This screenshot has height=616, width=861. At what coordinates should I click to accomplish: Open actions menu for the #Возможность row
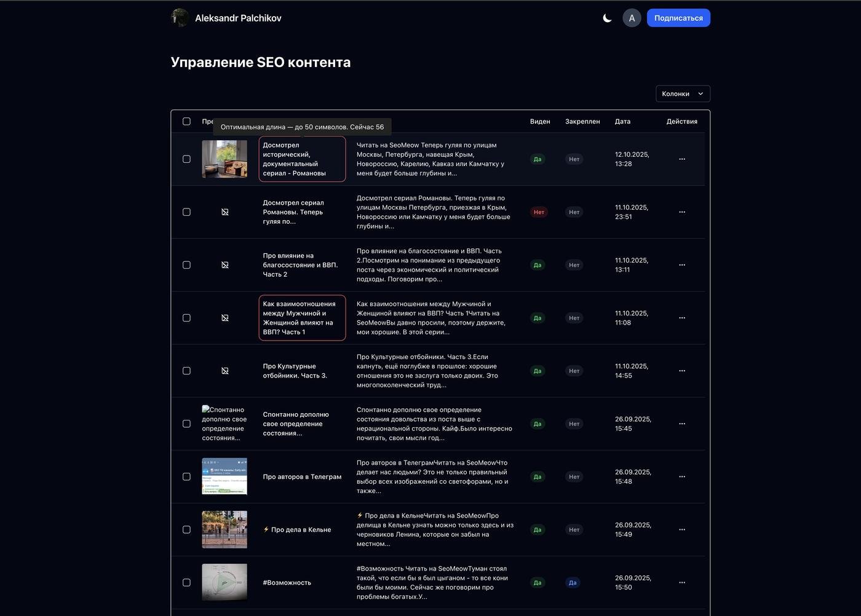pyautogui.click(x=681, y=583)
